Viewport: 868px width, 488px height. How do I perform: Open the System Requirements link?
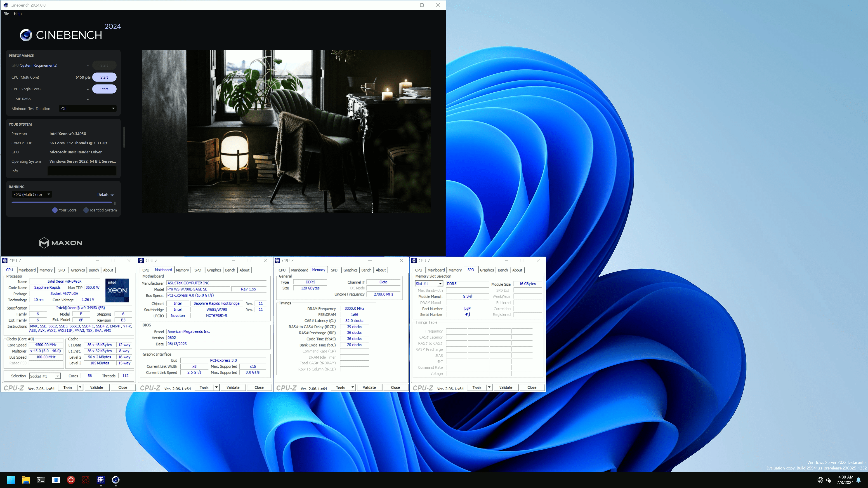(x=38, y=65)
